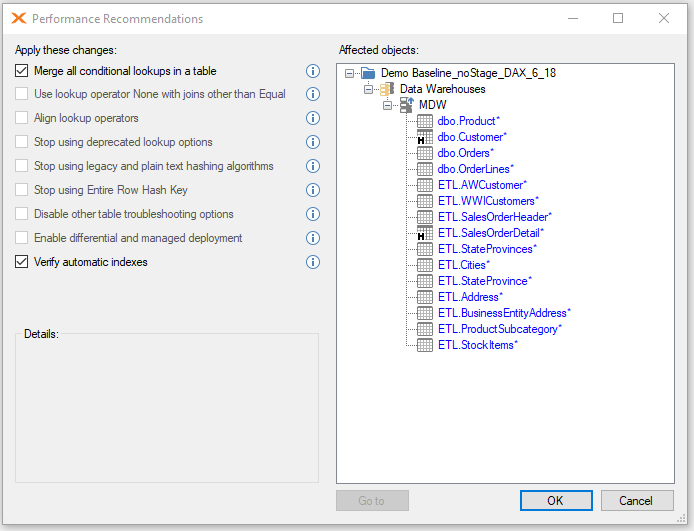Collapse the Demo Baseline_noStage_DAX_6_18 node

(x=349, y=73)
